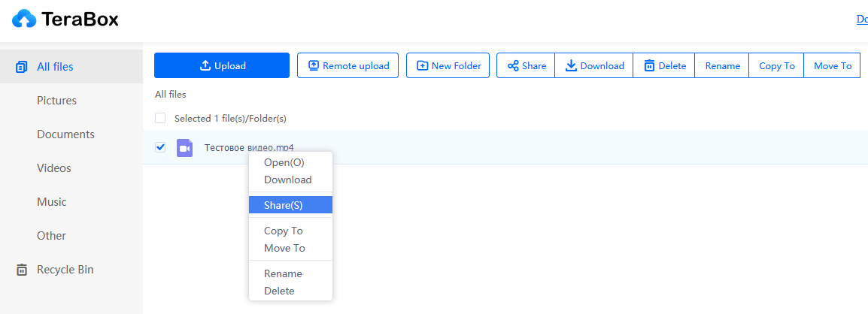This screenshot has width=868, height=314.
Task: Click the Download toolbar arrow icon
Action: coord(571,66)
